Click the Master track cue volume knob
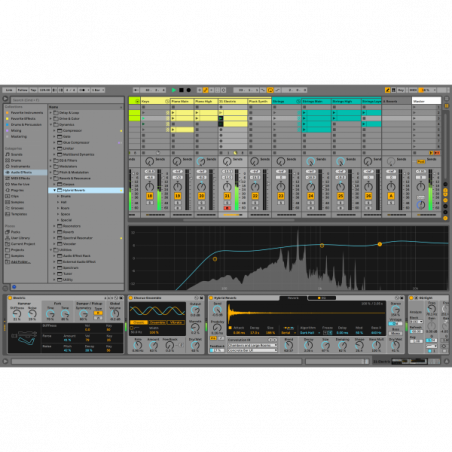 421,205
